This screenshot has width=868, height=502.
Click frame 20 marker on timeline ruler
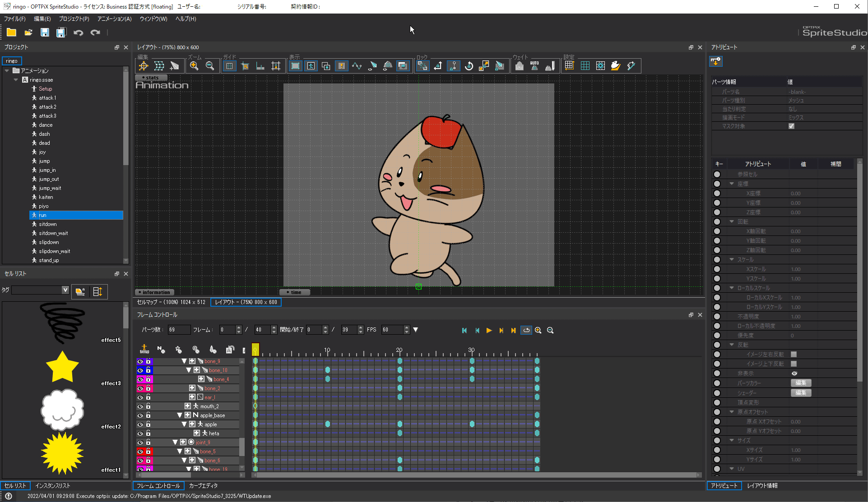[x=399, y=350]
